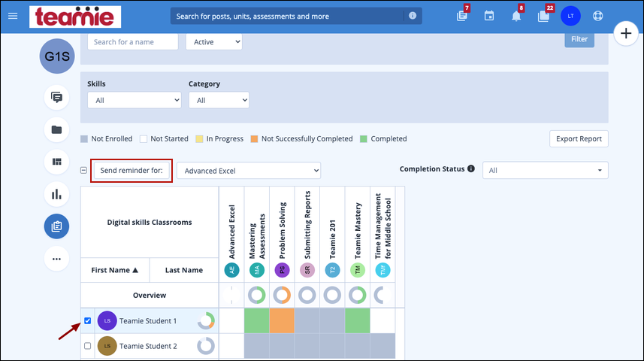Open the G1S classroom avatar

pos(57,56)
